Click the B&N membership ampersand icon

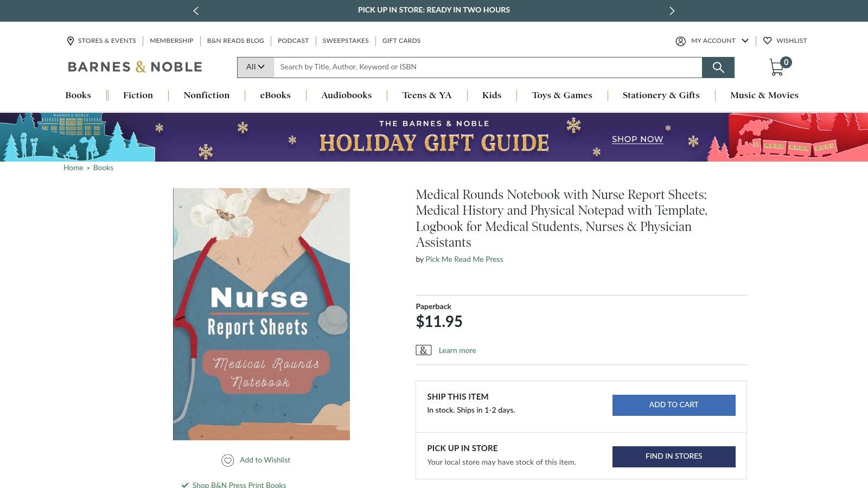click(x=423, y=350)
